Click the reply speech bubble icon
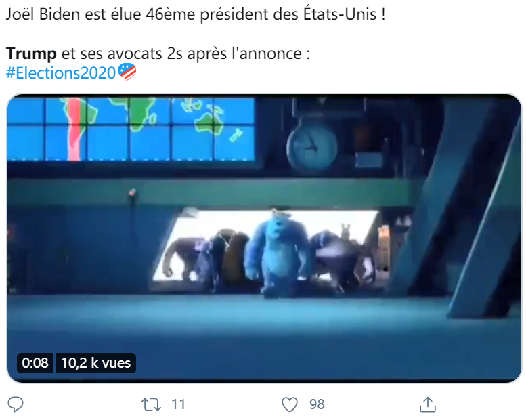Image resolution: width=526 pixels, height=420 pixels. (16, 404)
